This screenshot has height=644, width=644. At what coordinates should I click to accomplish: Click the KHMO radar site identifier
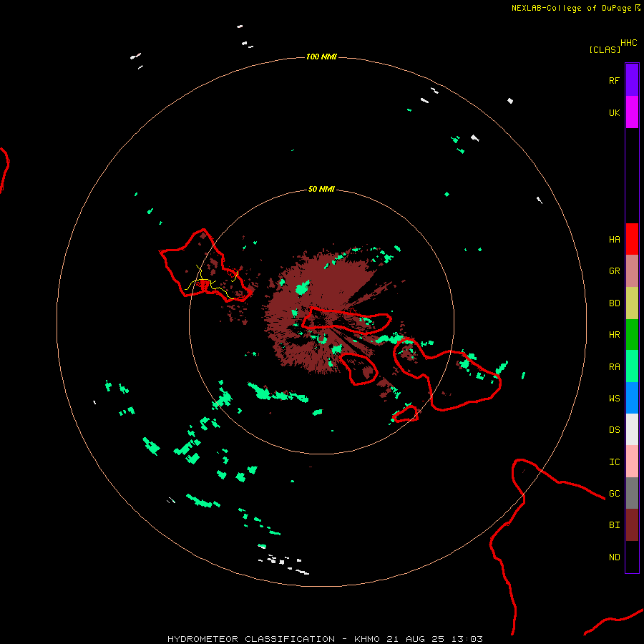[367, 639]
